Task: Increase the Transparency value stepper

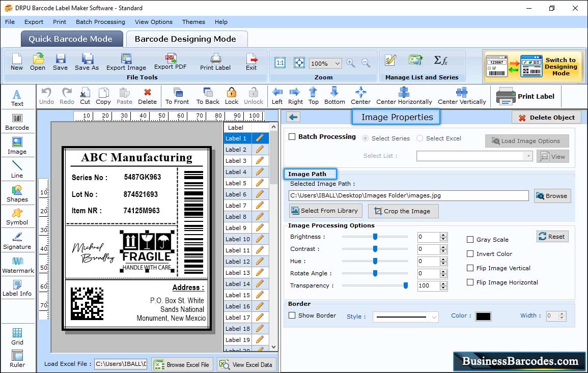Action: tap(443, 283)
